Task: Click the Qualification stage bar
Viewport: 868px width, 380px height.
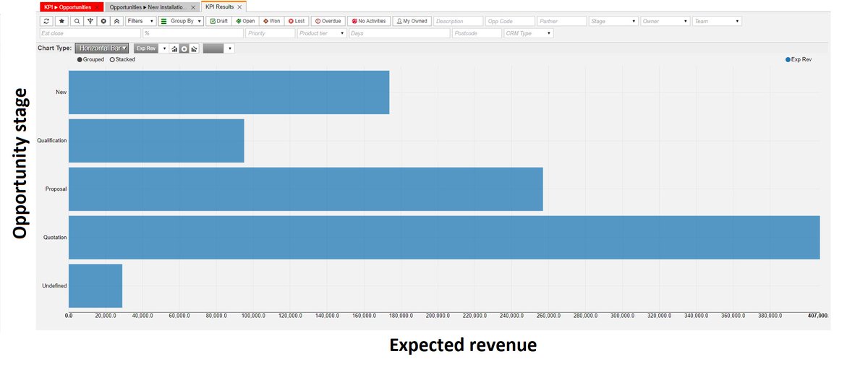Action: [x=156, y=141]
